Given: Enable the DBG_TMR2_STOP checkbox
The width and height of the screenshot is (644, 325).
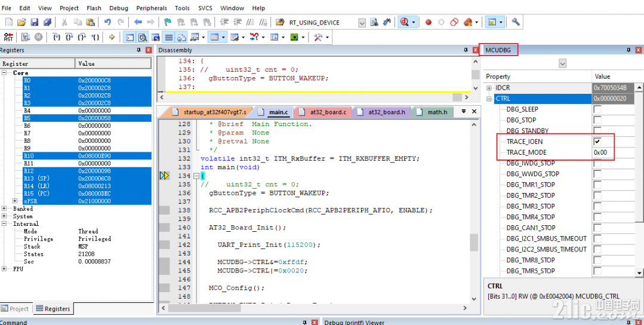Looking at the screenshot, I should [x=597, y=195].
